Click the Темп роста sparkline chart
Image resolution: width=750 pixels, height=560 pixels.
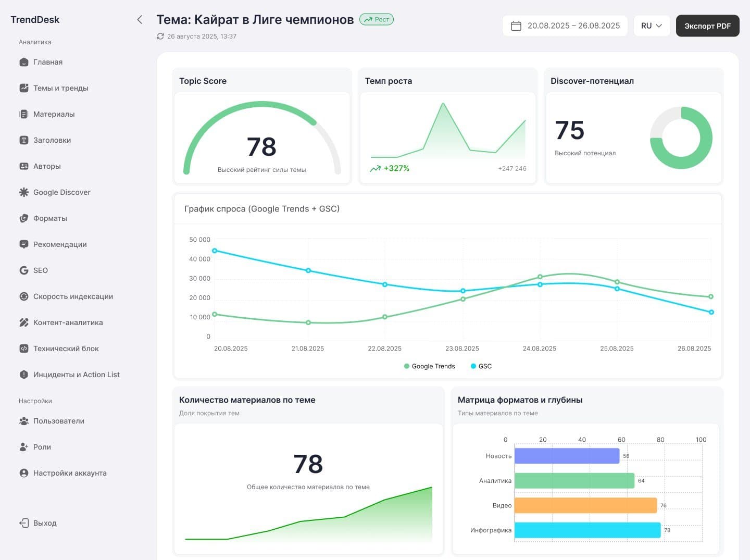[x=448, y=130]
